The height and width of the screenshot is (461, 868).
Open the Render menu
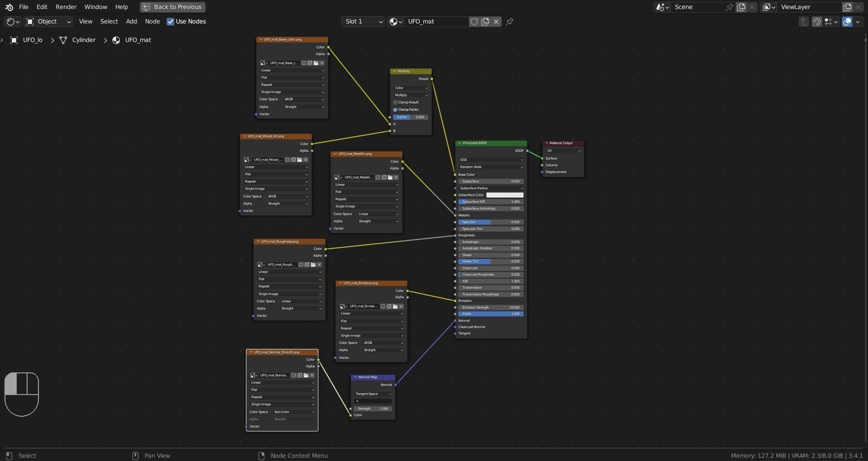pos(66,7)
